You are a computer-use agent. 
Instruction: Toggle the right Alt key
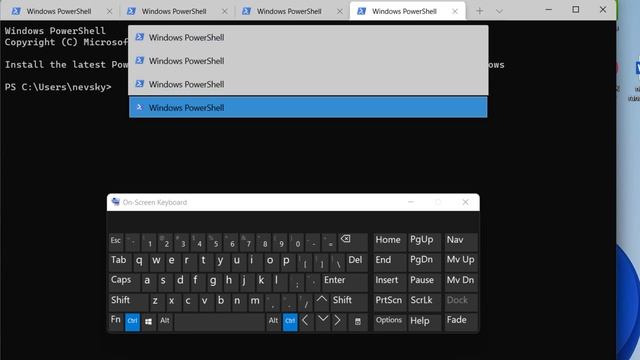[x=273, y=322]
